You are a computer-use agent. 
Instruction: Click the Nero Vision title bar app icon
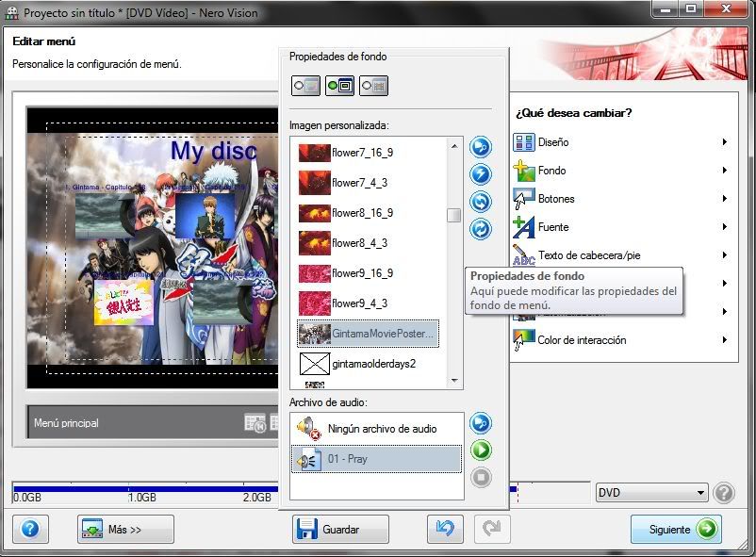pyautogui.click(x=11, y=13)
